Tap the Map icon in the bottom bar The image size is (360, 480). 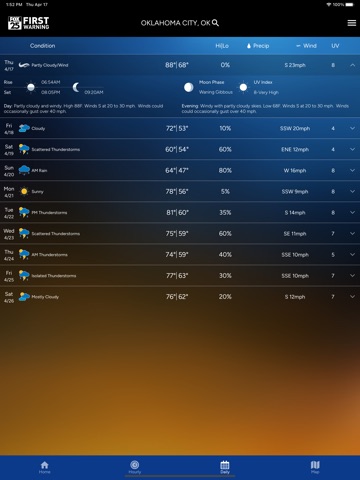315,465
